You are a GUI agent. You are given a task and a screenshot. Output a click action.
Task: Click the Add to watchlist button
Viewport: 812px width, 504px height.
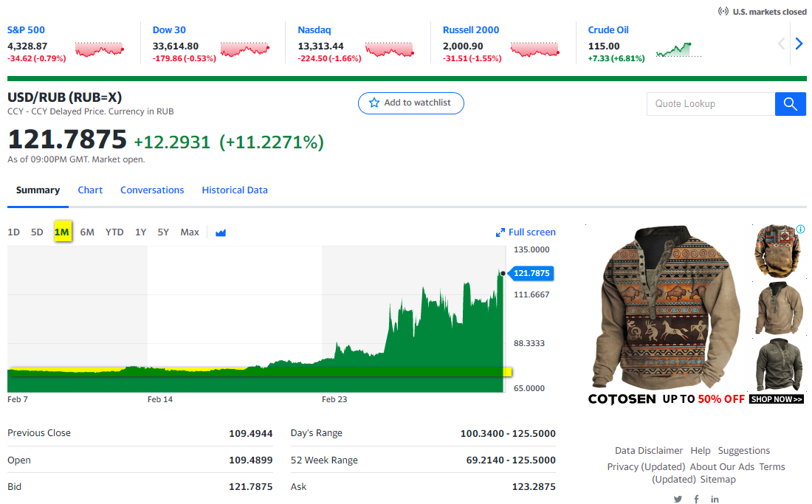click(x=410, y=103)
